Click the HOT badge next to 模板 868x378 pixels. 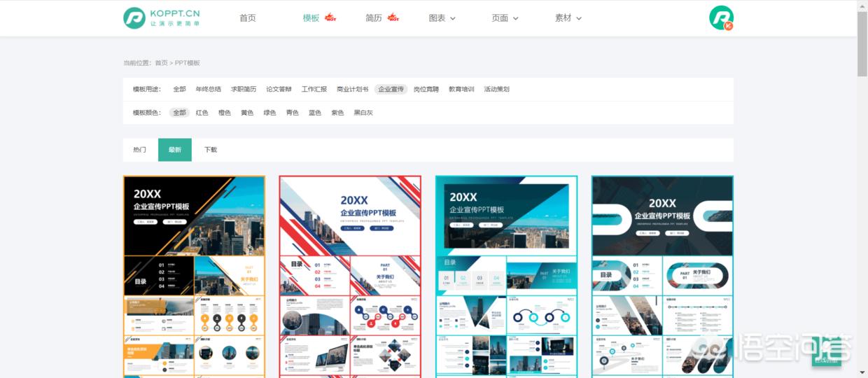[x=330, y=18]
